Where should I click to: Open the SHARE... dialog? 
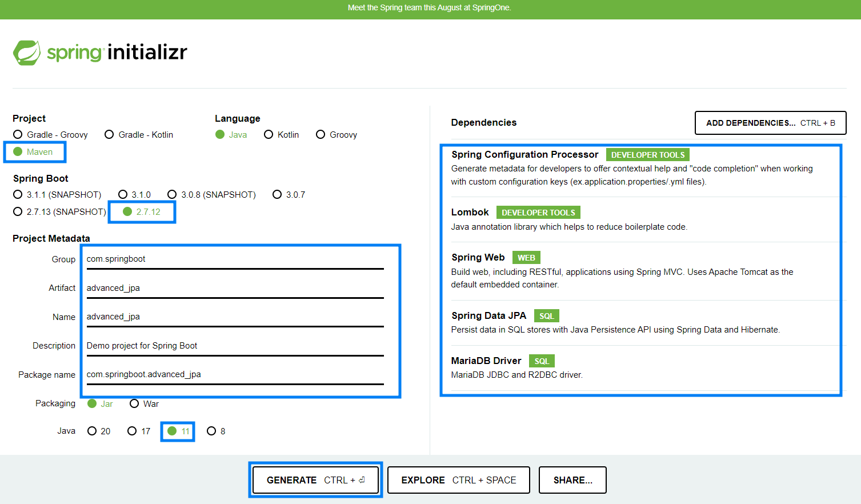pyautogui.click(x=572, y=480)
